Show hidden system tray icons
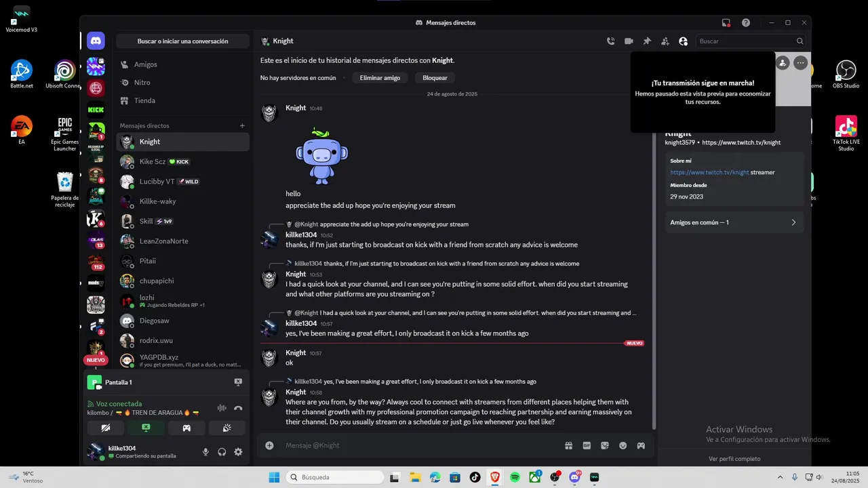Viewport: 868px width, 488px height. (x=780, y=477)
